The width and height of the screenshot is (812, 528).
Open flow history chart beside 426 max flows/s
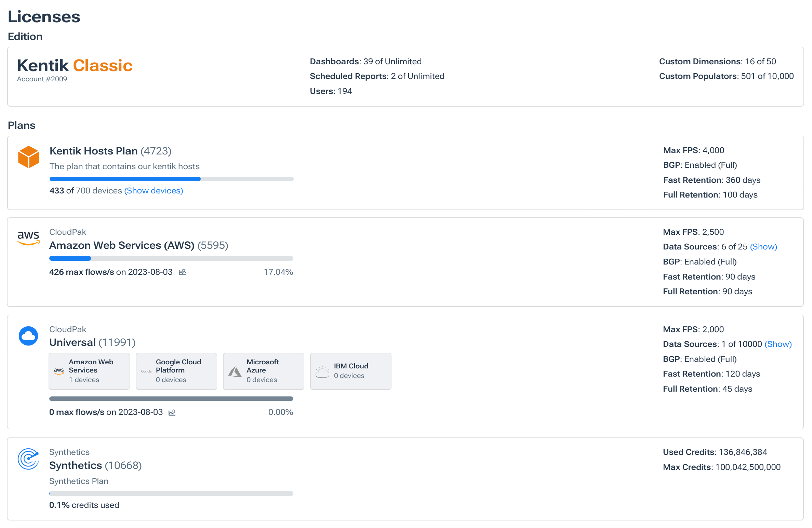182,272
